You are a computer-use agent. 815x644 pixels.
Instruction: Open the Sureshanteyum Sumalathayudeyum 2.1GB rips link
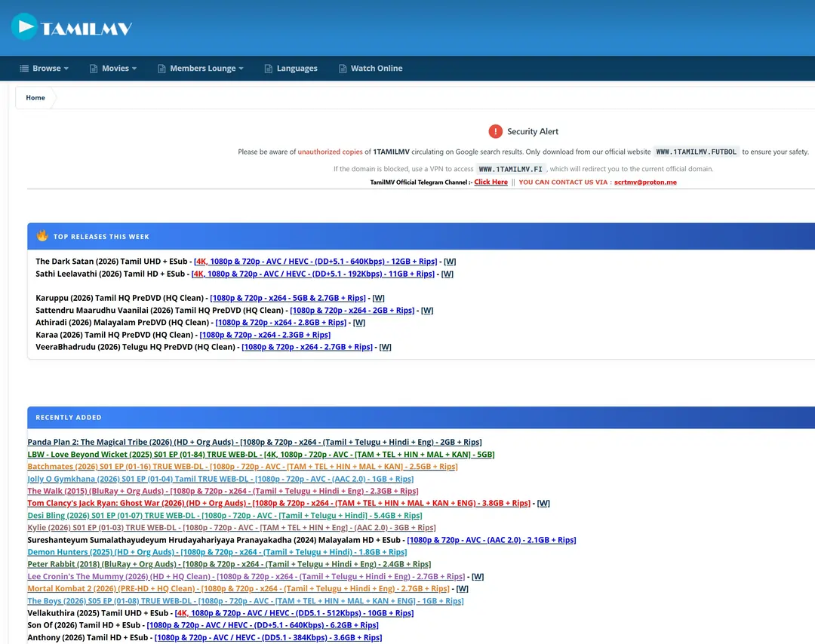click(x=491, y=540)
